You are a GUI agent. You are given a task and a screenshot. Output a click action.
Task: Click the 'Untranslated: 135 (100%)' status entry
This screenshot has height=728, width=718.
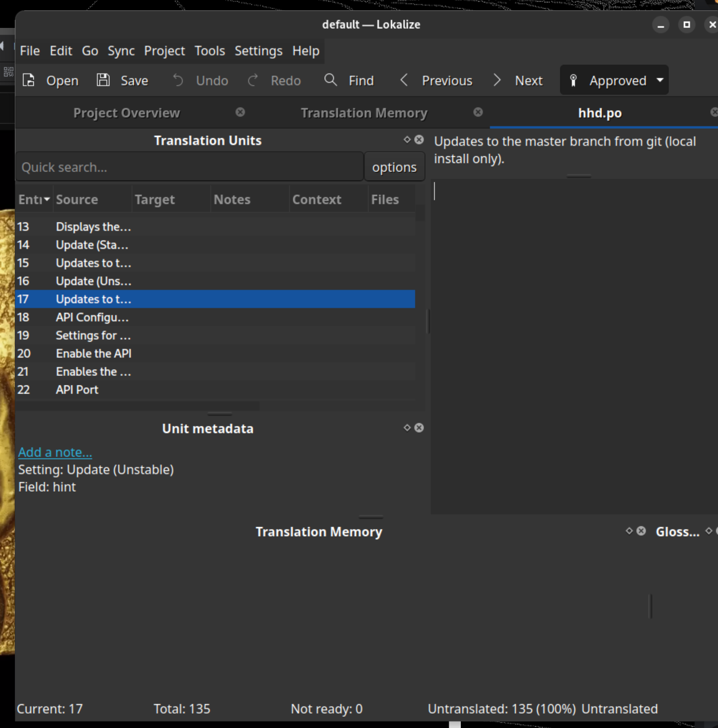(501, 709)
